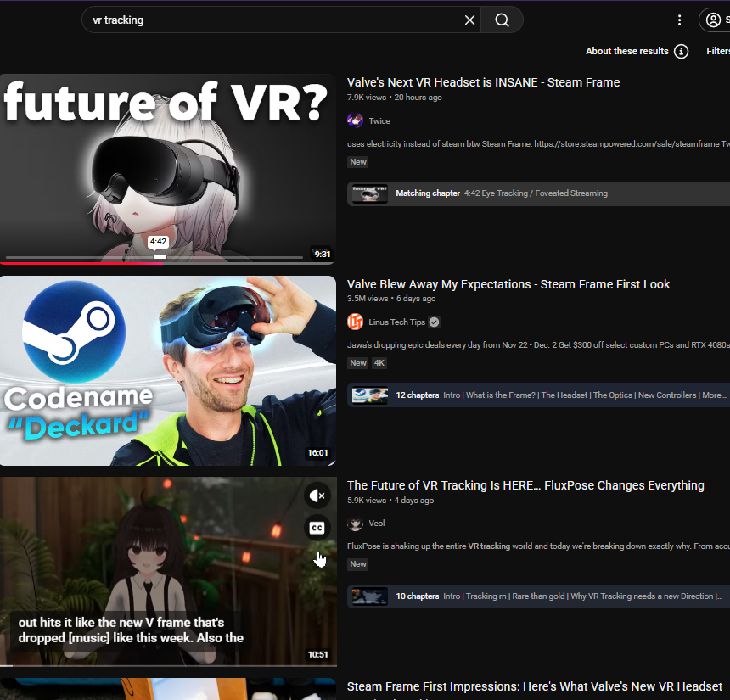Click '5.9K views • 4 days ago' text
This screenshot has height=700, width=730.
[x=390, y=501]
